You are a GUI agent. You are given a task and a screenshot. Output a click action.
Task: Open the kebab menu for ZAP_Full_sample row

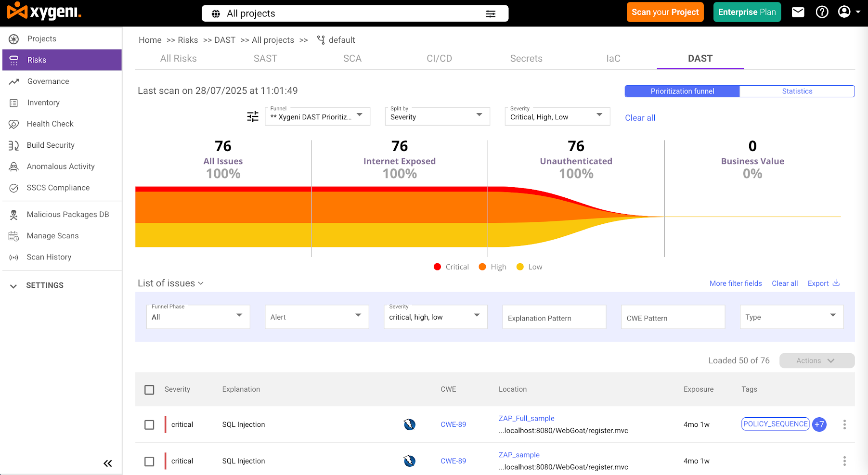844,424
